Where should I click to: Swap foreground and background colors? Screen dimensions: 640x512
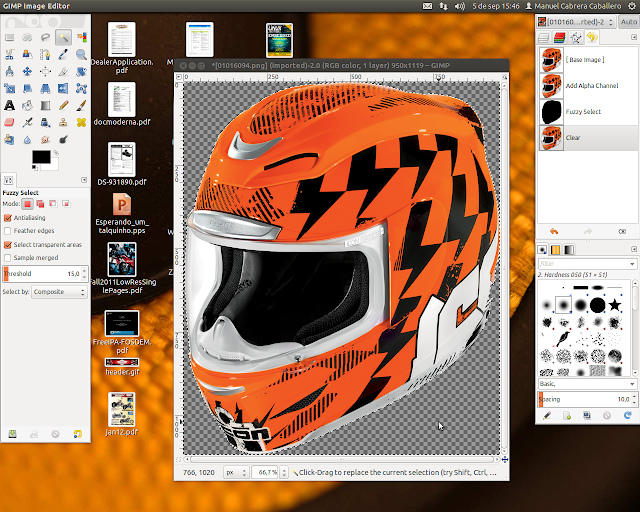click(56, 154)
